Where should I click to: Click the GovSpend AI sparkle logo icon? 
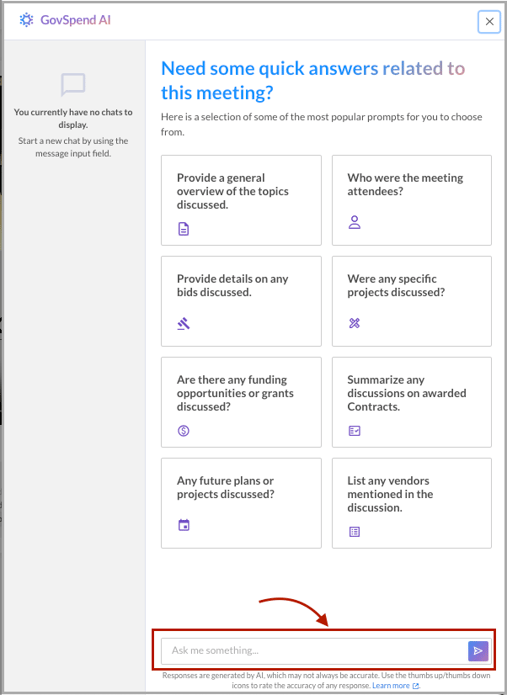27,20
